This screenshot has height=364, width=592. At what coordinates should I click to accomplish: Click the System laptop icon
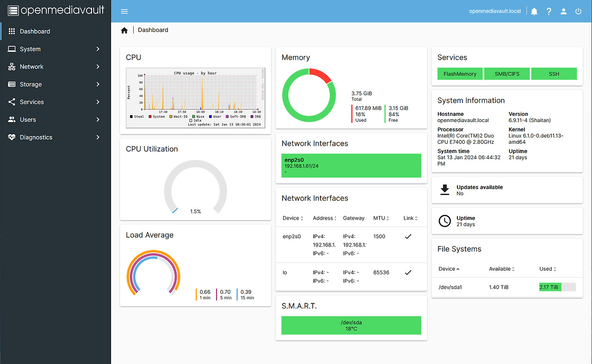point(12,49)
